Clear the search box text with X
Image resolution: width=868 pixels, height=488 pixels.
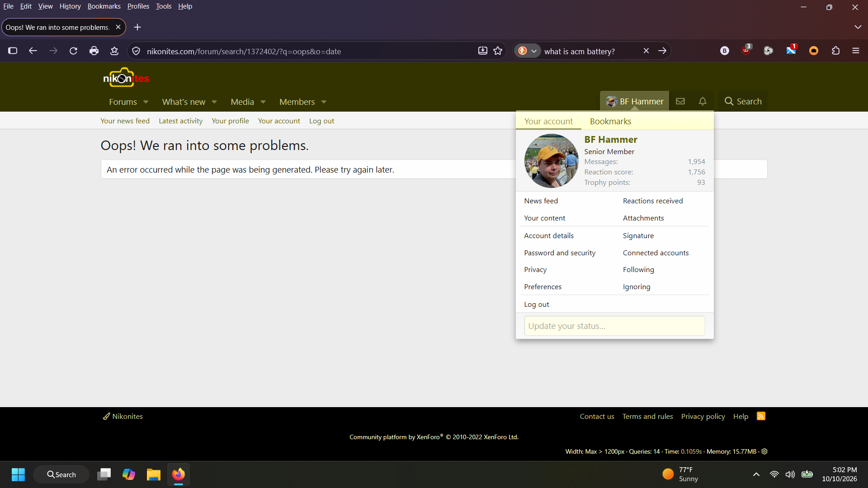[x=646, y=51]
